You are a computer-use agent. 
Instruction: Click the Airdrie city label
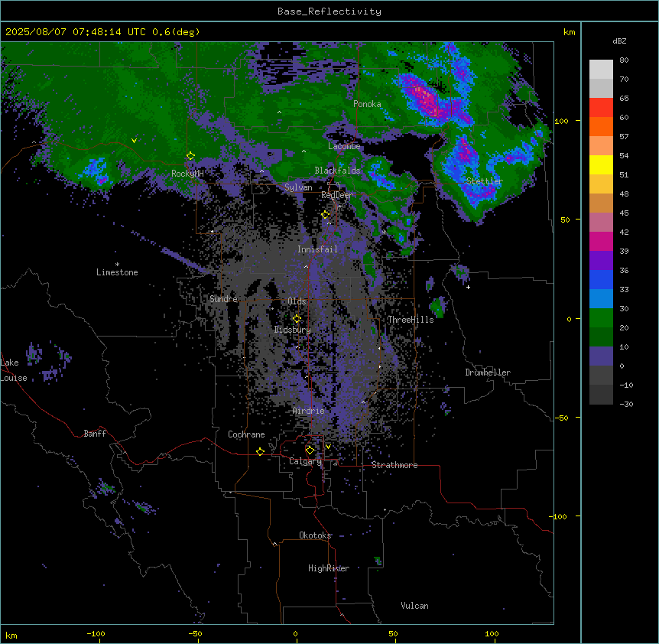coord(309,411)
